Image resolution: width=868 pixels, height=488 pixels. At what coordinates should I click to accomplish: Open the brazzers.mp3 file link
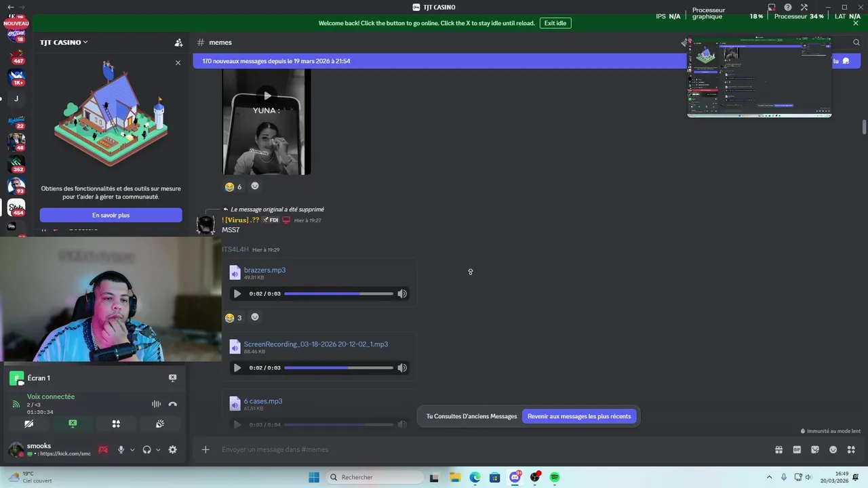tap(264, 270)
